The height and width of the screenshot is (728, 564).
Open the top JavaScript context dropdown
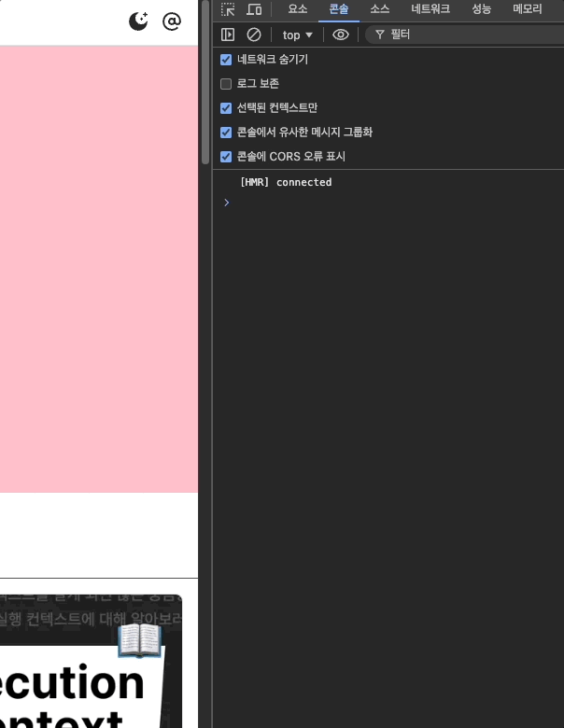[x=298, y=35]
